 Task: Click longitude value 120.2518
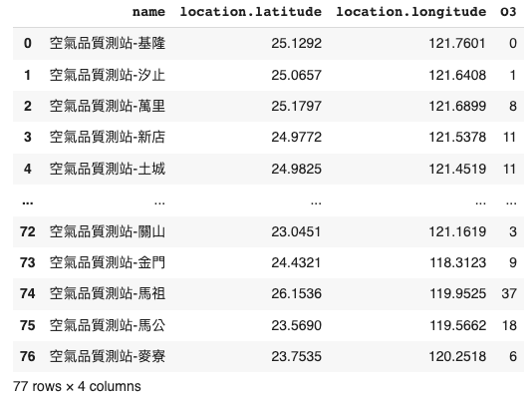pos(457,356)
